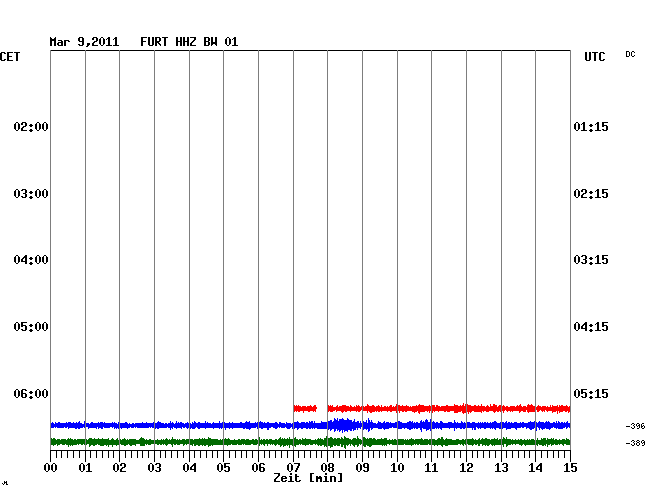650x494 pixels.
Task: Click the 05:15 UTC time label
Action: coord(591,393)
